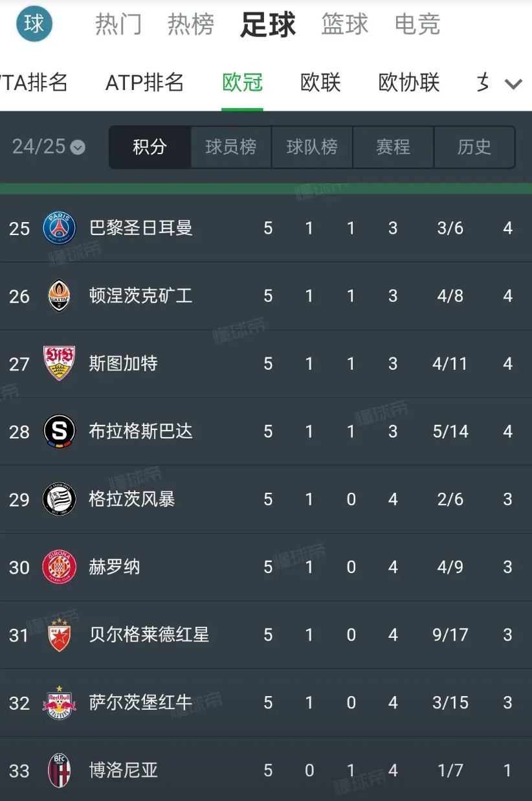
Task: Select the 篮球 top tab
Action: [344, 25]
